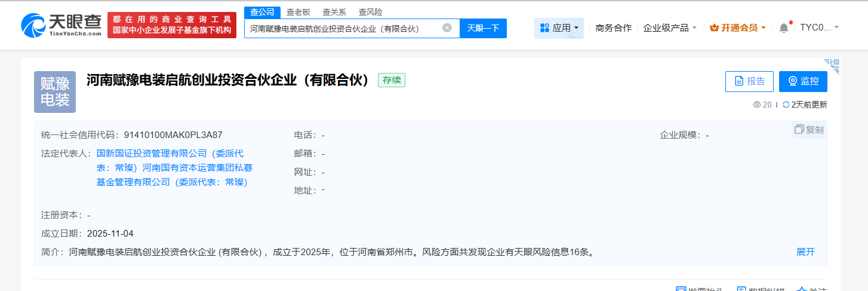Expand the 开通会员 dropdown

pos(738,27)
